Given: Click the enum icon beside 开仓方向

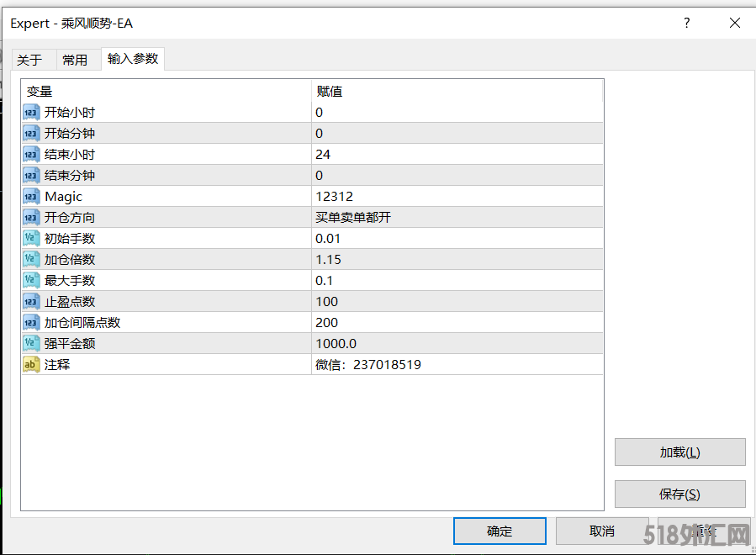Looking at the screenshot, I should (31, 218).
